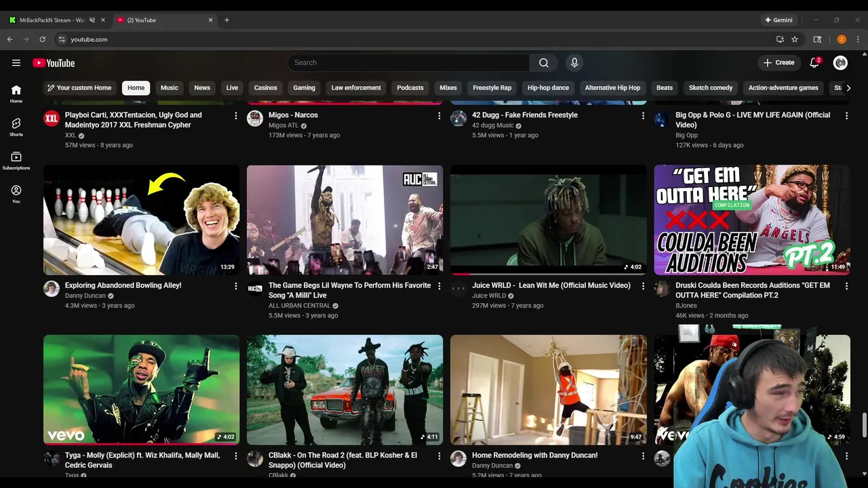Select the Sketch comedy filter chip
The width and height of the screenshot is (868, 488).
[x=711, y=88]
